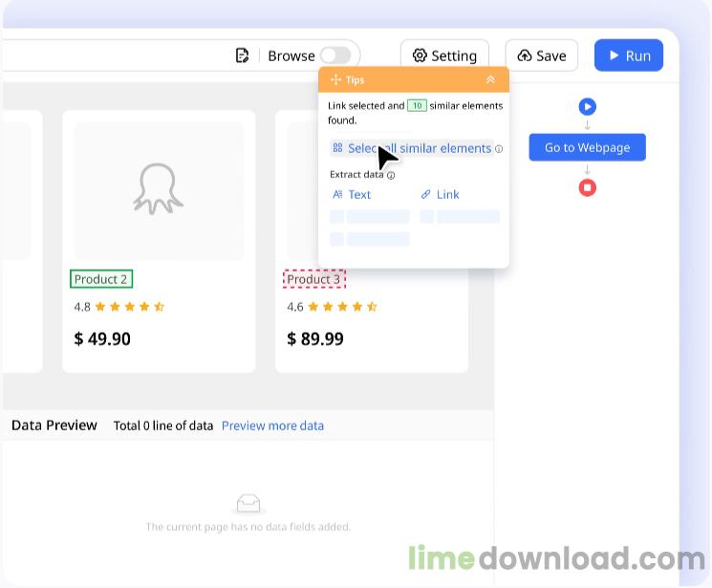This screenshot has height=588, width=712.
Task: Click the red workflow stop icon
Action: coord(587,187)
